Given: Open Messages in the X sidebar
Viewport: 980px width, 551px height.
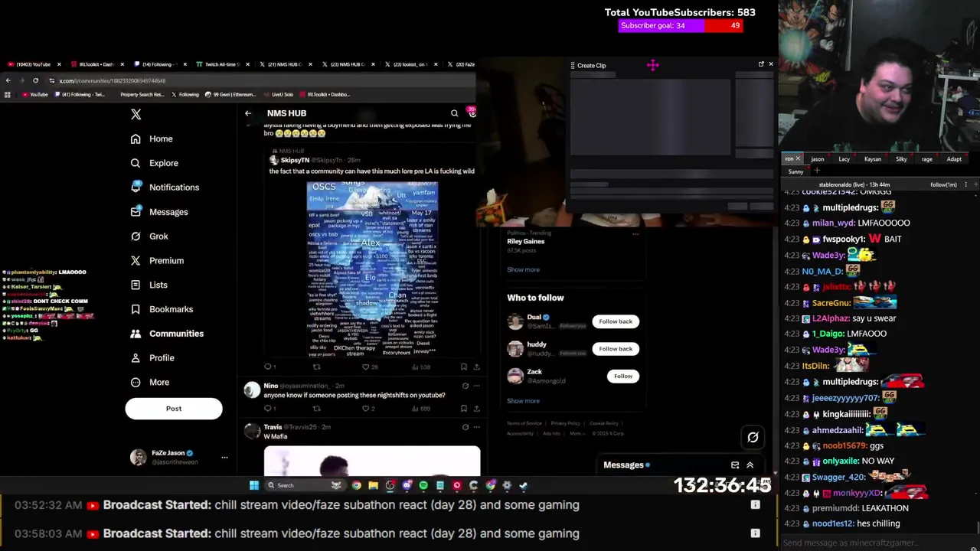Looking at the screenshot, I should 159,212.
